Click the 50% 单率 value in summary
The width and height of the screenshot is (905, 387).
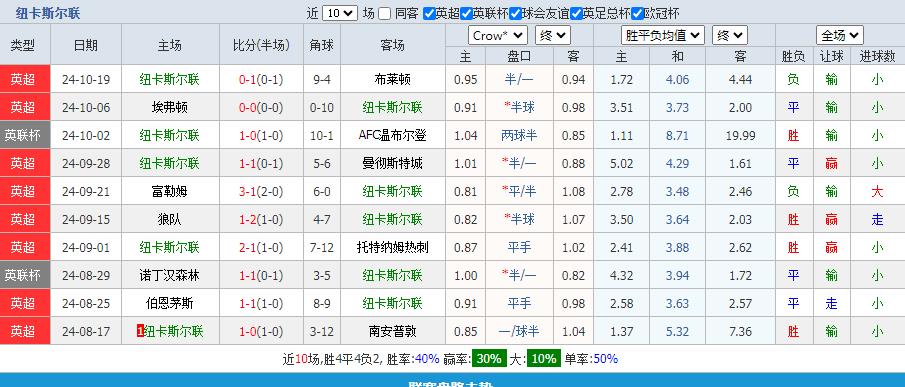coord(605,359)
